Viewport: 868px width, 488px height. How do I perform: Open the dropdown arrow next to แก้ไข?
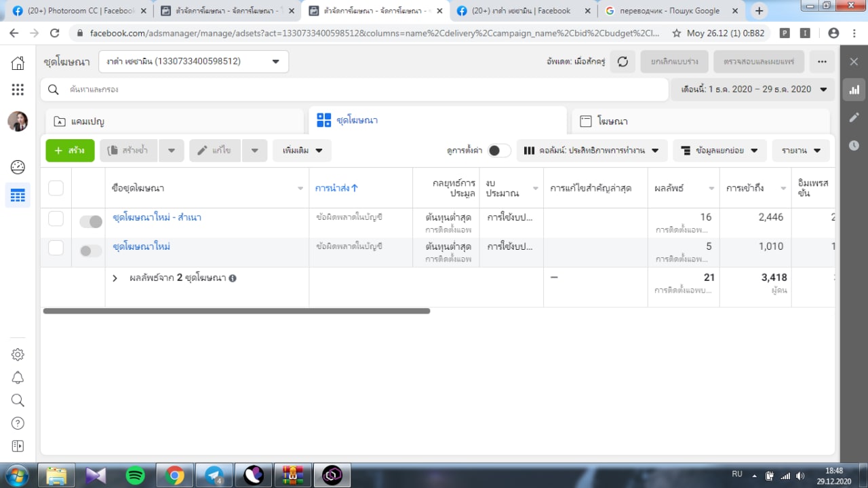254,151
